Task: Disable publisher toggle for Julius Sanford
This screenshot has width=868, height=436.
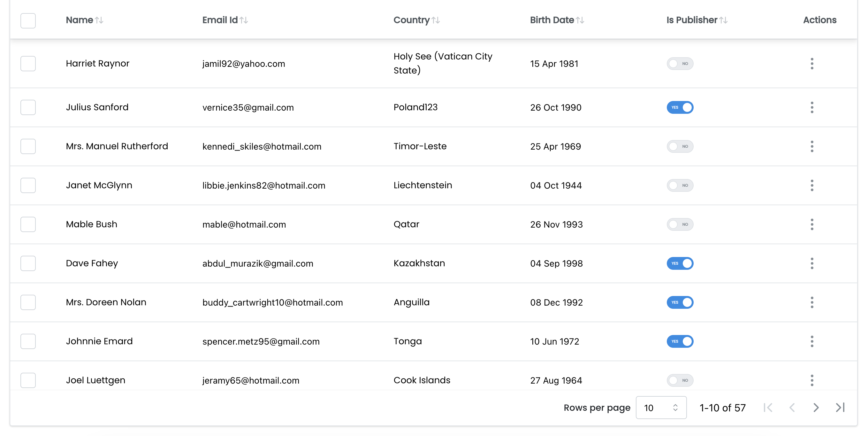Action: point(680,107)
